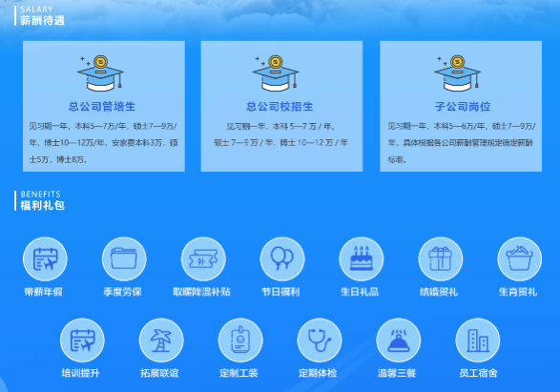Viewport: 560px width, 392px height.
Task: Click the 拓展联谊 label
Action: click(x=159, y=373)
